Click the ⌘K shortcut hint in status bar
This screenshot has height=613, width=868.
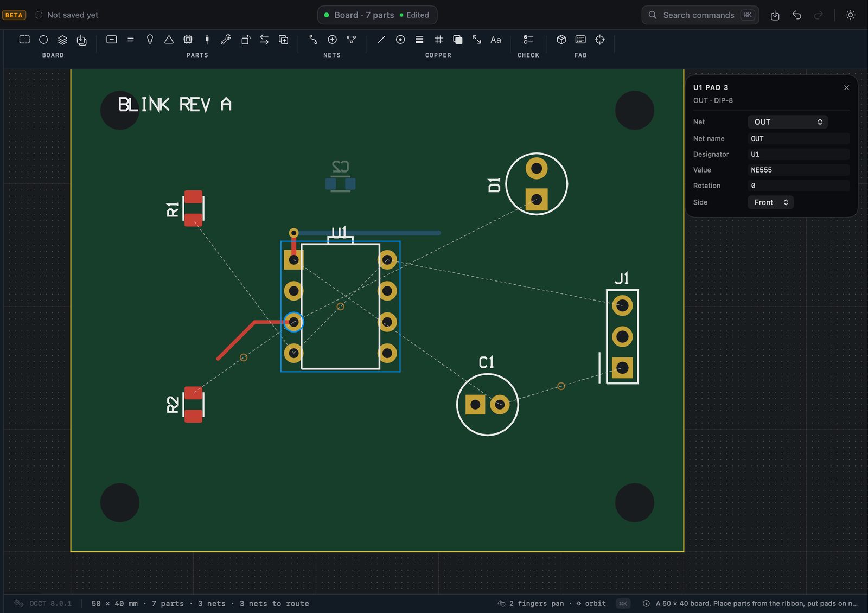[x=623, y=604]
